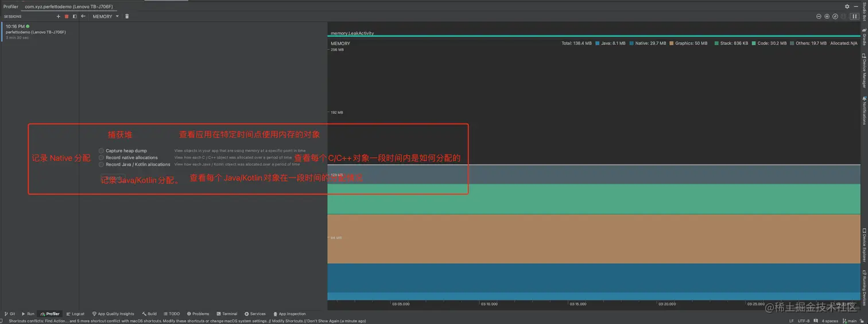This screenshot has width=868, height=324.
Task: Open App Inspection tool window
Action: [289, 314]
